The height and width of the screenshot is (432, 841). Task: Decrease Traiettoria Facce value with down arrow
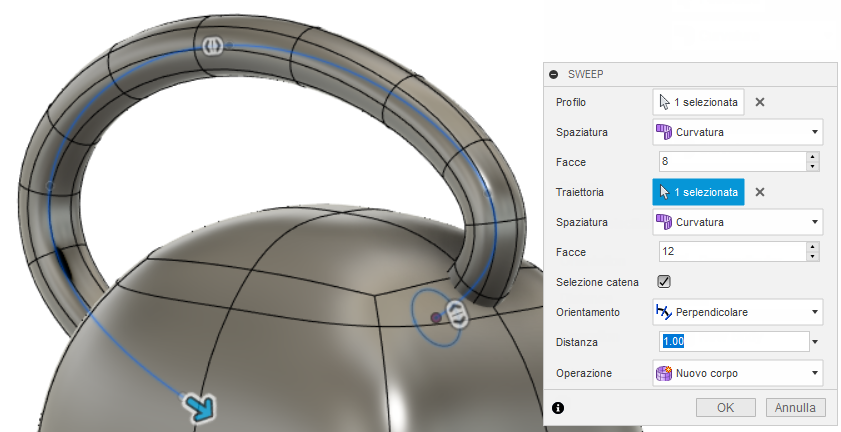coord(813,257)
